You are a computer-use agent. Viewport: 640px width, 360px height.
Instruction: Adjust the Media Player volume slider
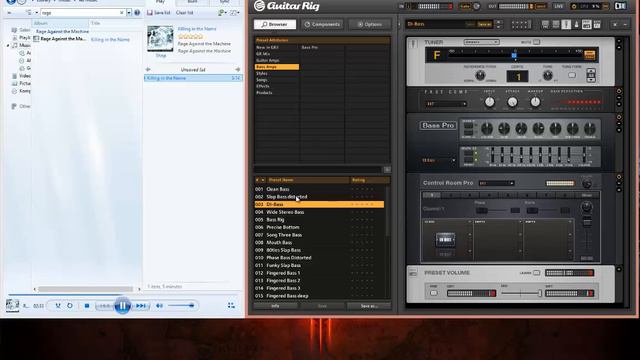pyautogui.click(x=181, y=306)
